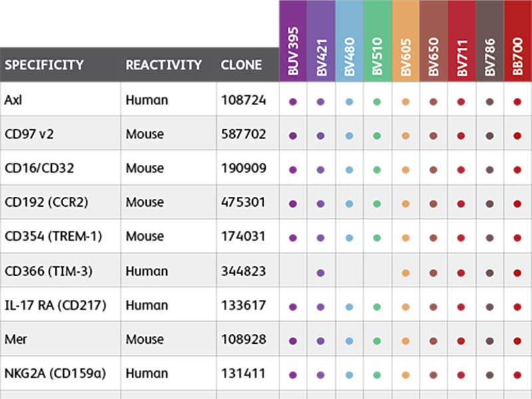532x399 pixels.
Task: Select the BB700 column header
Action: pyautogui.click(x=518, y=41)
